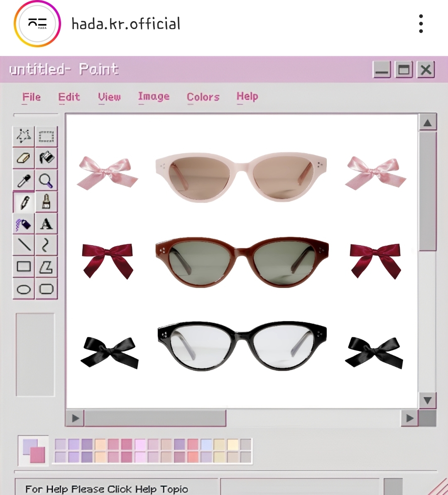Open the Image menu
Screen dimensions: 448x495
154,97
